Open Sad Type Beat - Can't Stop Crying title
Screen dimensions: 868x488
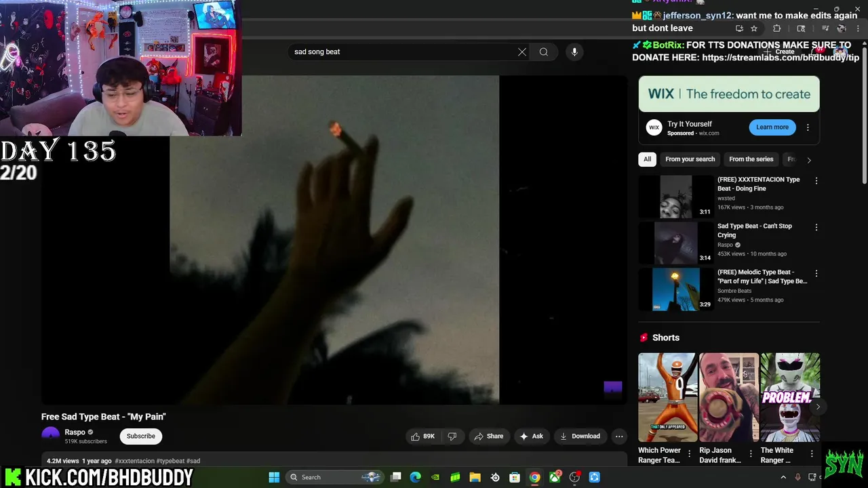tap(755, 230)
